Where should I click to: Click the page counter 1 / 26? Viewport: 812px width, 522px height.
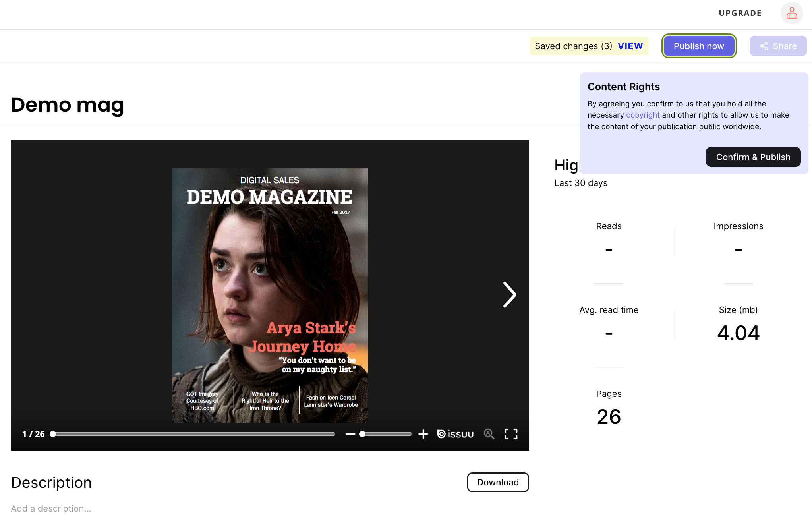point(34,434)
